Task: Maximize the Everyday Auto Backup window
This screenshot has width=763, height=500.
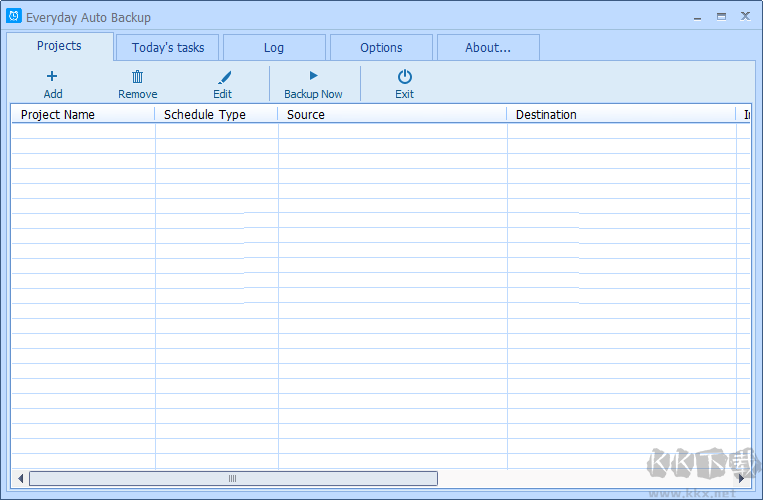Action: click(x=721, y=16)
